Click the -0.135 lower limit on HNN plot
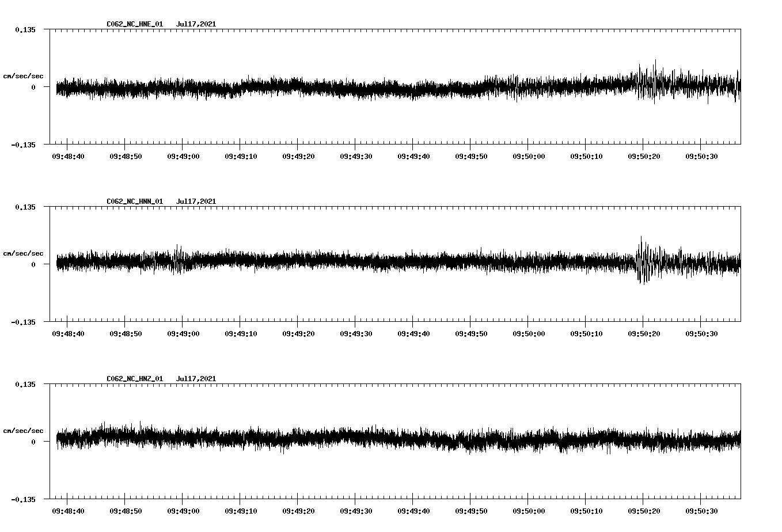Image resolution: width=782 pixels, height=532 pixels. (x=23, y=322)
